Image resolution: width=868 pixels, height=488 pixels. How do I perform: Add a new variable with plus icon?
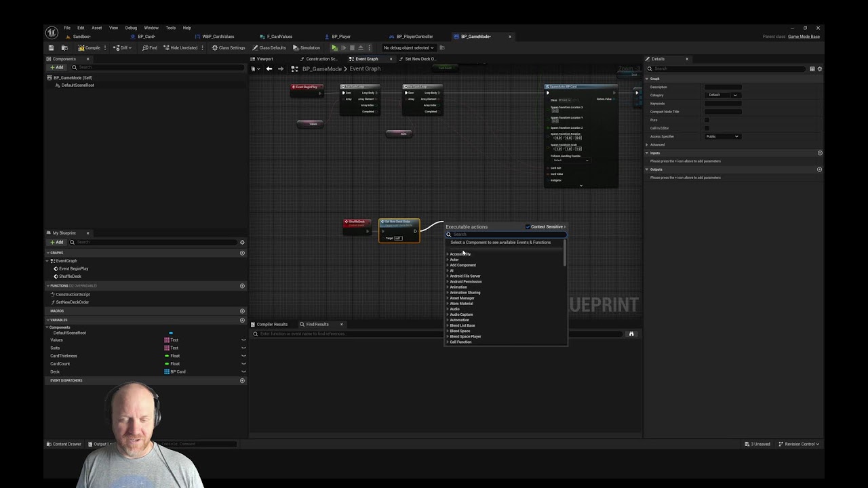pos(242,320)
